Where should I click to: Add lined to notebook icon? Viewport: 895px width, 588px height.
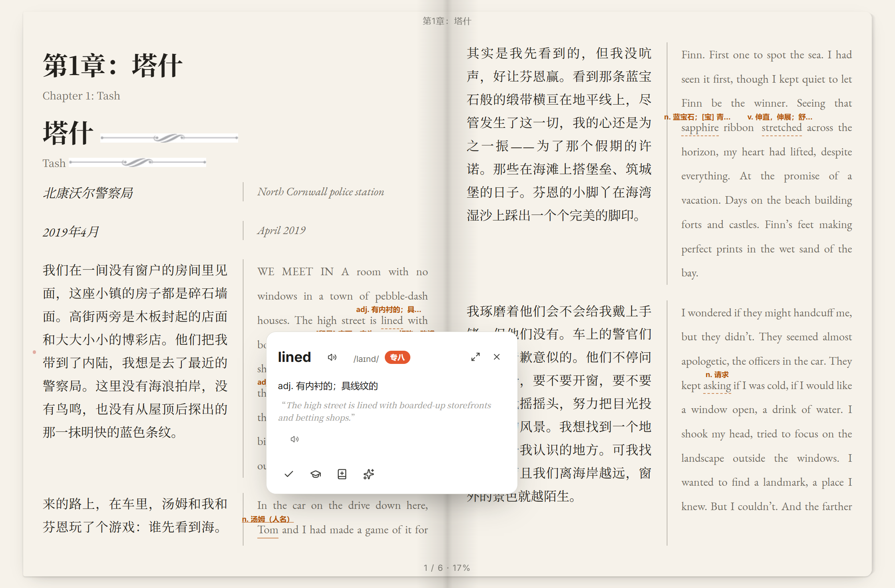342,474
